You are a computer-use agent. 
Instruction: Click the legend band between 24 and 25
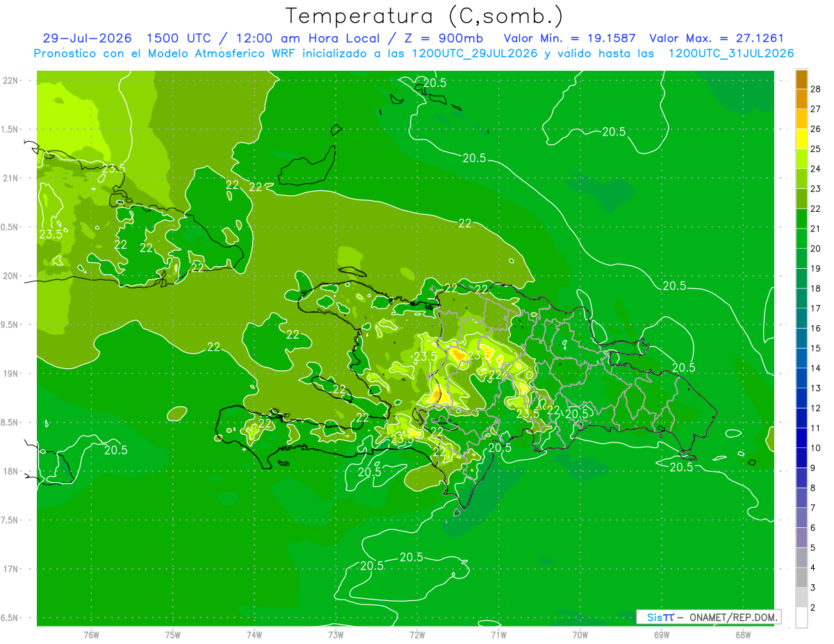click(x=801, y=159)
